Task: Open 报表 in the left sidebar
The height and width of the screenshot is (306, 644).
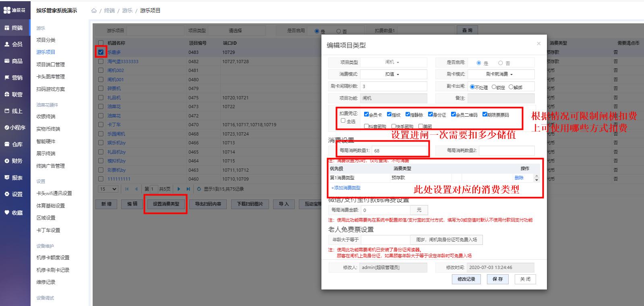Action: coord(15,178)
